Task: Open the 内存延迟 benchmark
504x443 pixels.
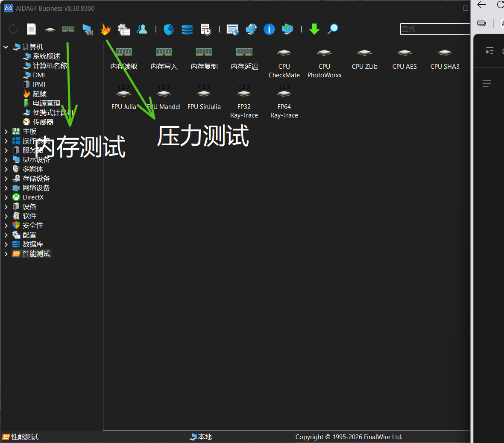Action: 244,59
